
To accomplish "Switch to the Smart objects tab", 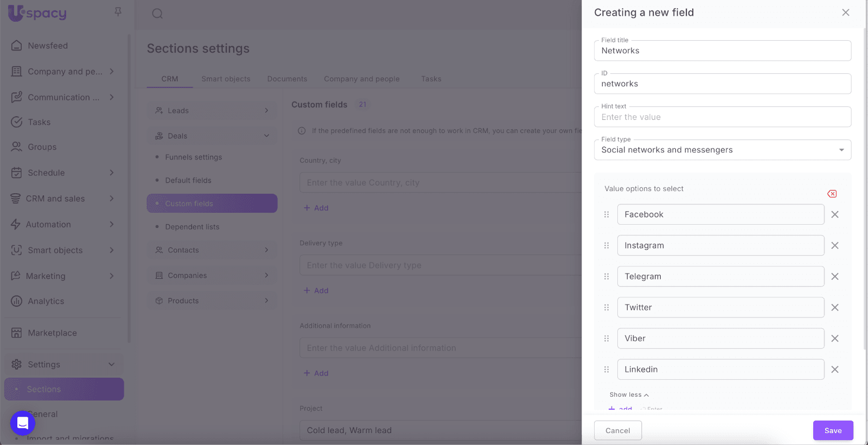I will tap(226, 79).
